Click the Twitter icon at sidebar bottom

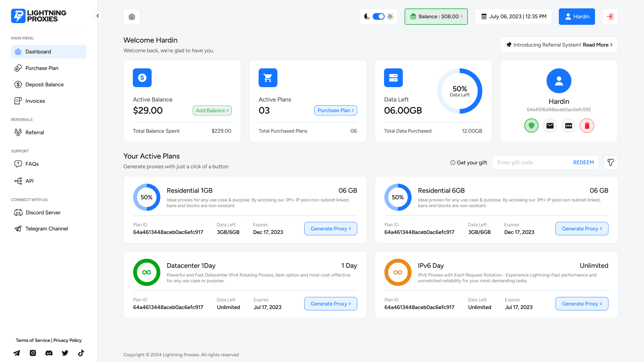[x=65, y=353]
